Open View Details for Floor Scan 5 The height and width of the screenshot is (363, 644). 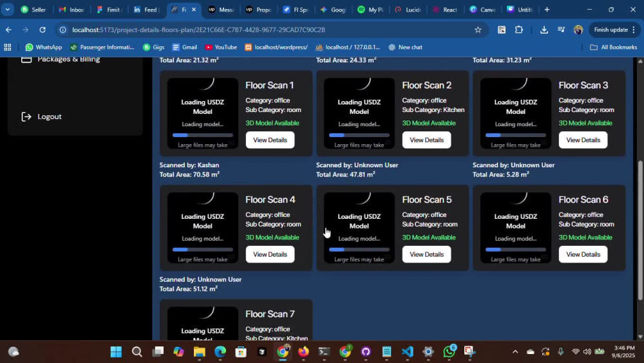coord(426,254)
